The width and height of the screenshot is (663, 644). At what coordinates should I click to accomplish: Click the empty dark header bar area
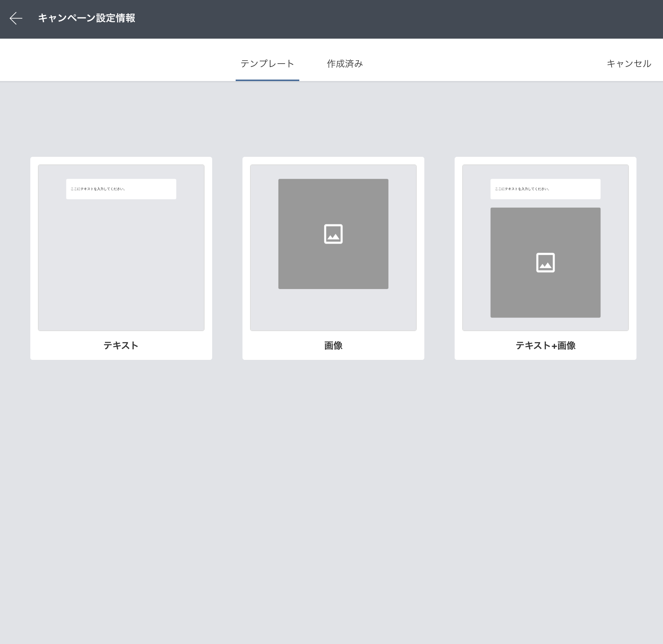click(x=379, y=19)
